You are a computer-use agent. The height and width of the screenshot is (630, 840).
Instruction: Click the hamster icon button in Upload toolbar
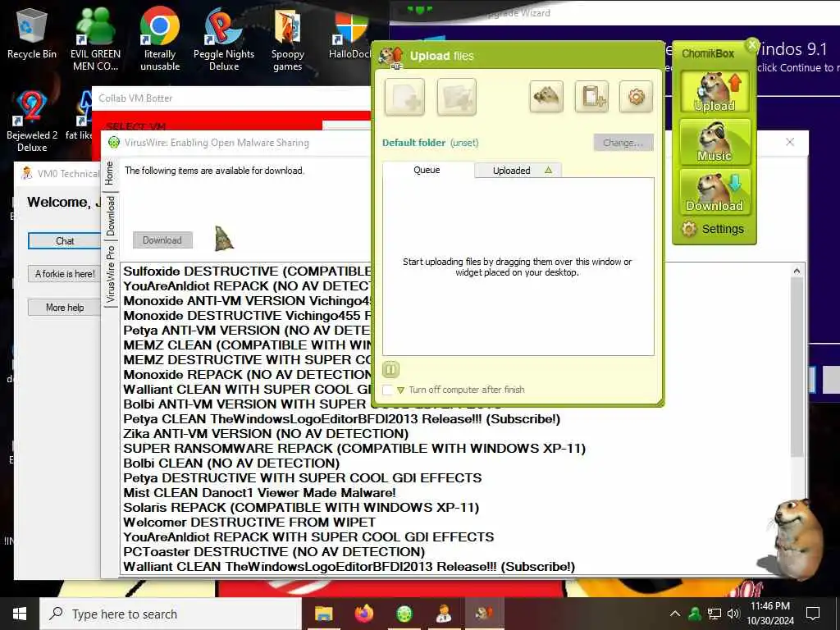pyautogui.click(x=546, y=97)
